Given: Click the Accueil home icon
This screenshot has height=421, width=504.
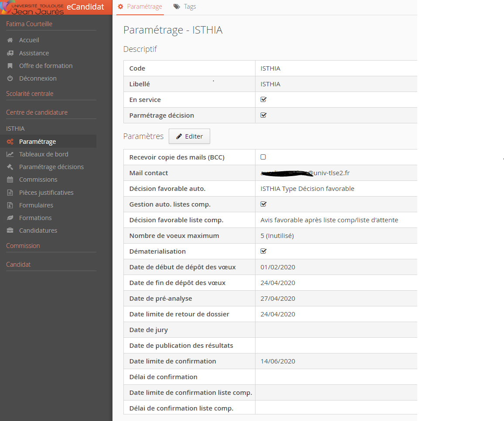Looking at the screenshot, I should [x=10, y=40].
